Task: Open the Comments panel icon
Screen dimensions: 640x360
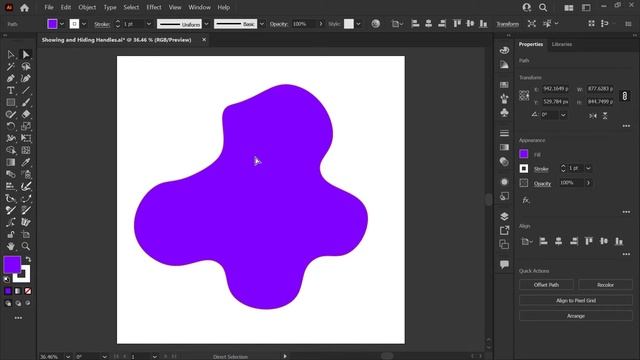Action: tap(504, 264)
